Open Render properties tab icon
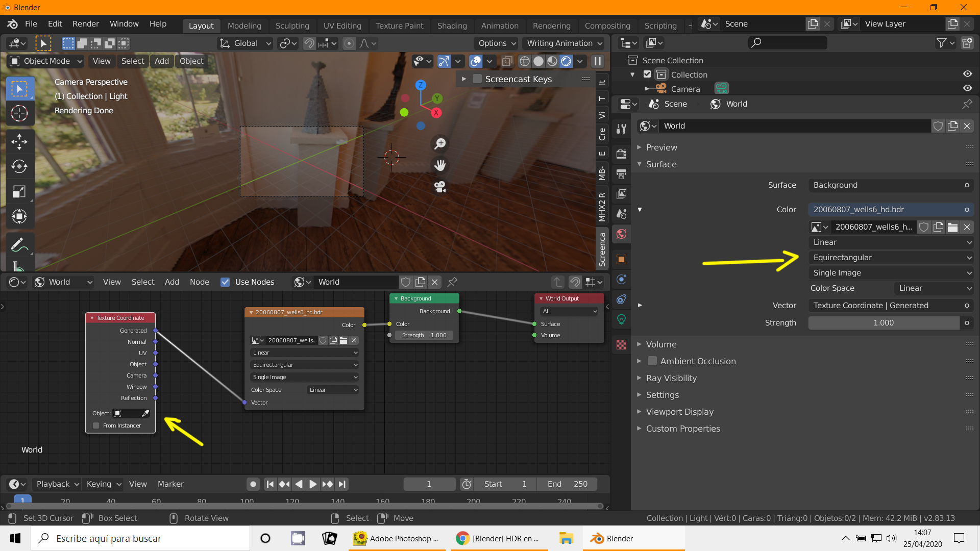980x551 pixels. (621, 154)
